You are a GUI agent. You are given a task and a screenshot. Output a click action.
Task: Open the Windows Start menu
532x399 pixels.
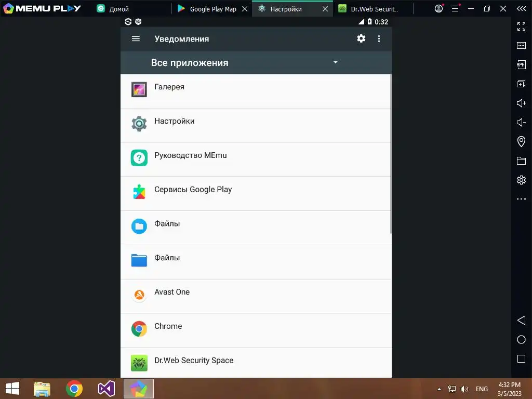coord(12,389)
